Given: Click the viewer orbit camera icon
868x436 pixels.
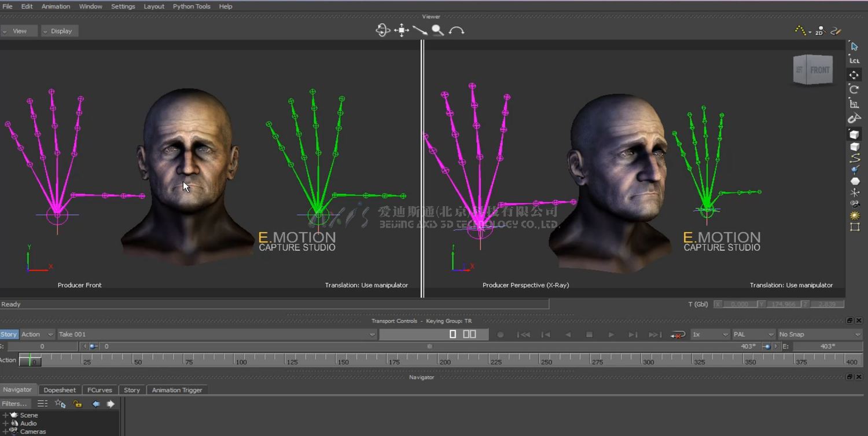Looking at the screenshot, I should (x=382, y=31).
